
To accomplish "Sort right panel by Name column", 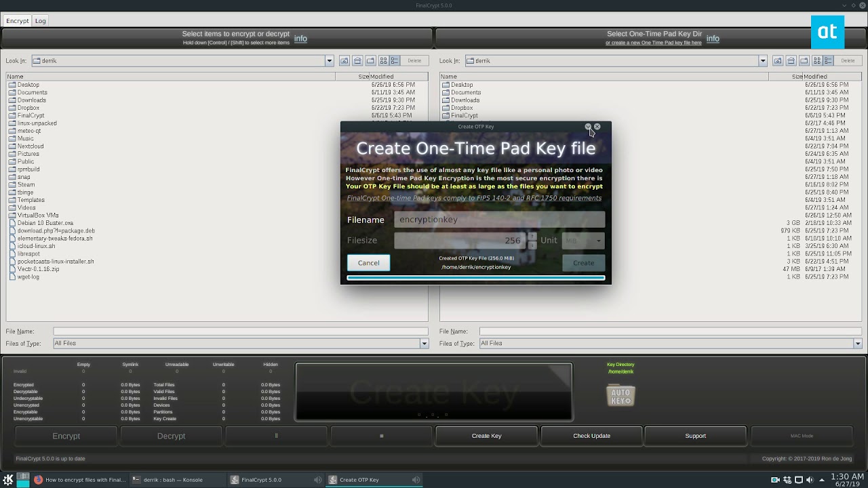I will 604,77.
